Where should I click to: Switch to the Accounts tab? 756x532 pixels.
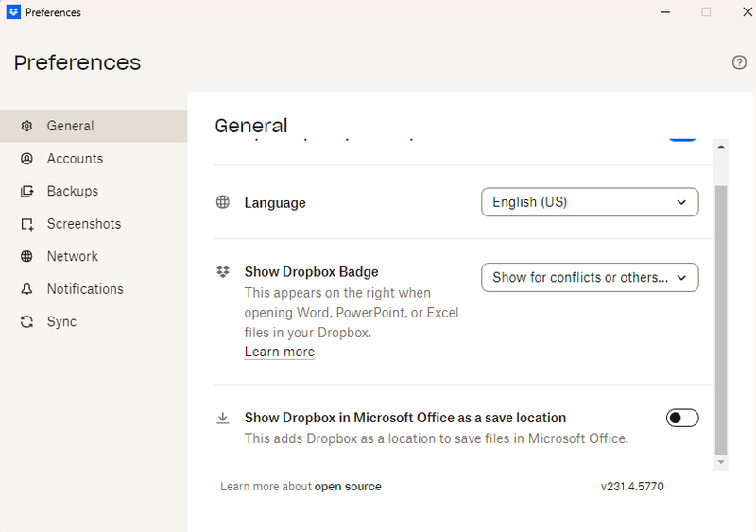click(x=75, y=159)
